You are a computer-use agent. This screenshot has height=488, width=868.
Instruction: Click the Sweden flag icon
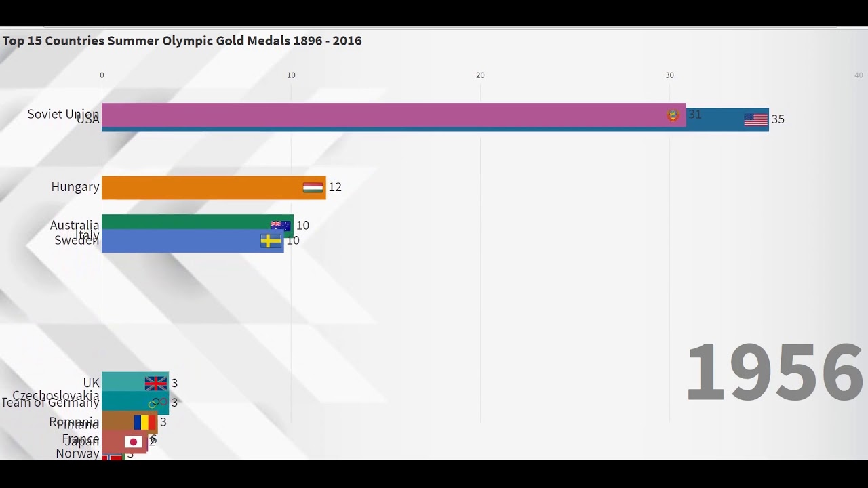[x=271, y=241]
